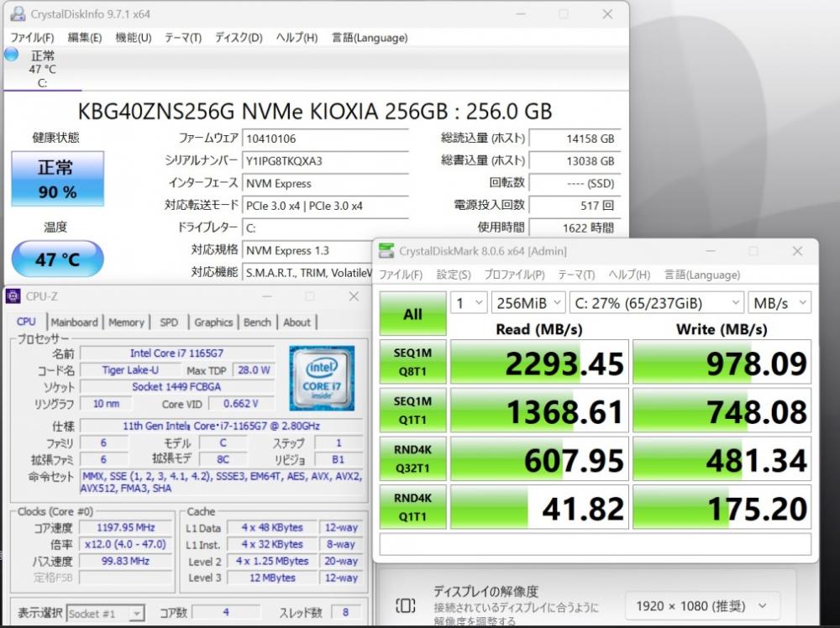Open 編集(E) menu in CrystalDiskInfo
Image resolution: width=840 pixels, height=628 pixels.
85,38
